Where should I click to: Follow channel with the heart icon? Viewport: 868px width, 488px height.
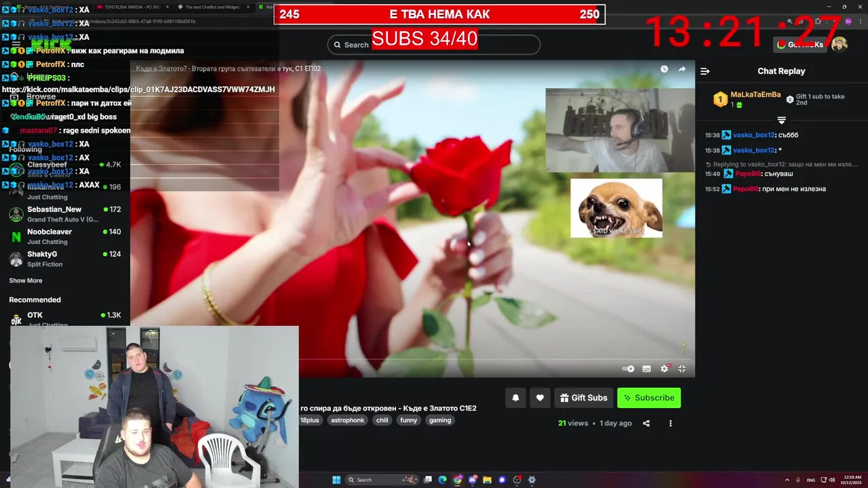540,398
